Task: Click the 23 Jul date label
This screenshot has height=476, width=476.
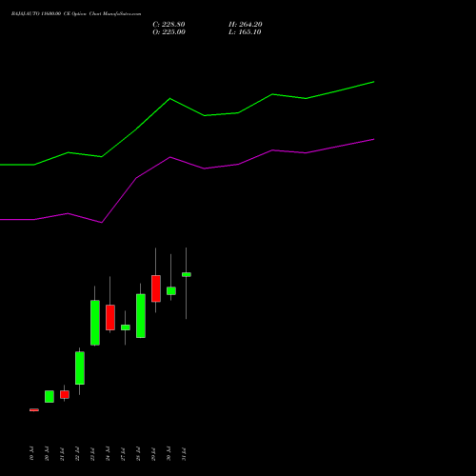Action: click(92, 454)
